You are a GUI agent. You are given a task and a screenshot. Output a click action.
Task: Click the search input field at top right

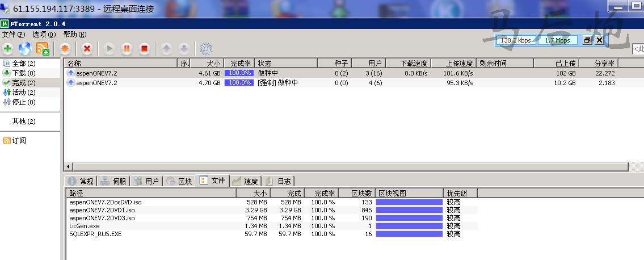click(x=638, y=49)
